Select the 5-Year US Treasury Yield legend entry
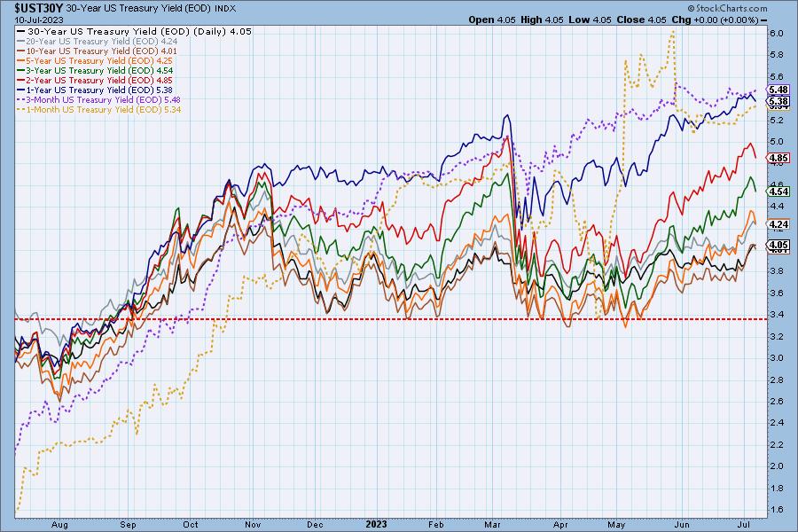 point(95,60)
